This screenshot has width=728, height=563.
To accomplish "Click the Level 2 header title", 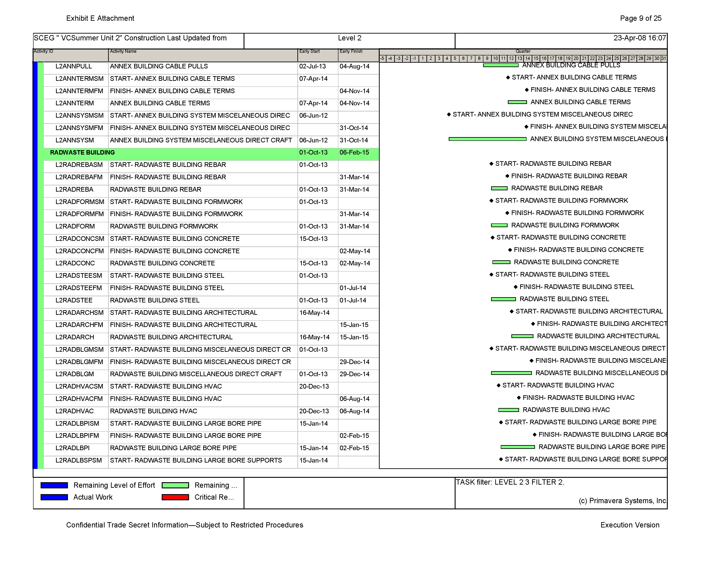I will [350, 38].
